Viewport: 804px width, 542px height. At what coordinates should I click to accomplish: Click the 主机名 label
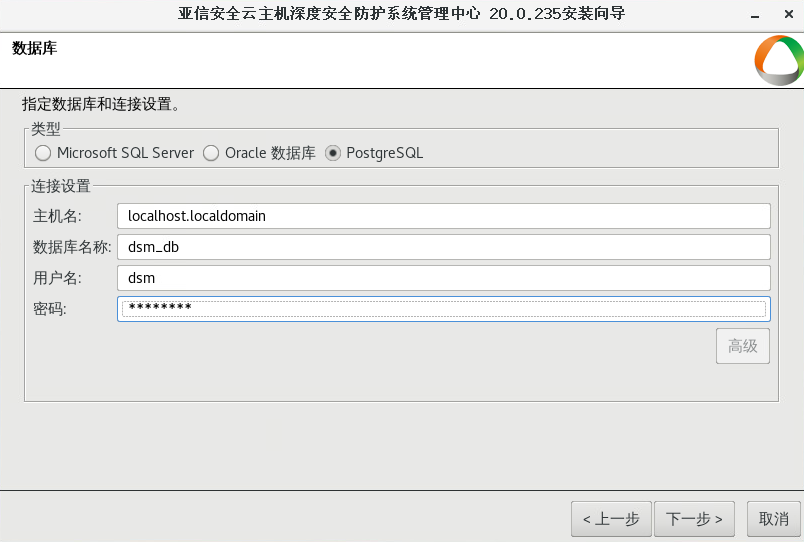click(57, 216)
